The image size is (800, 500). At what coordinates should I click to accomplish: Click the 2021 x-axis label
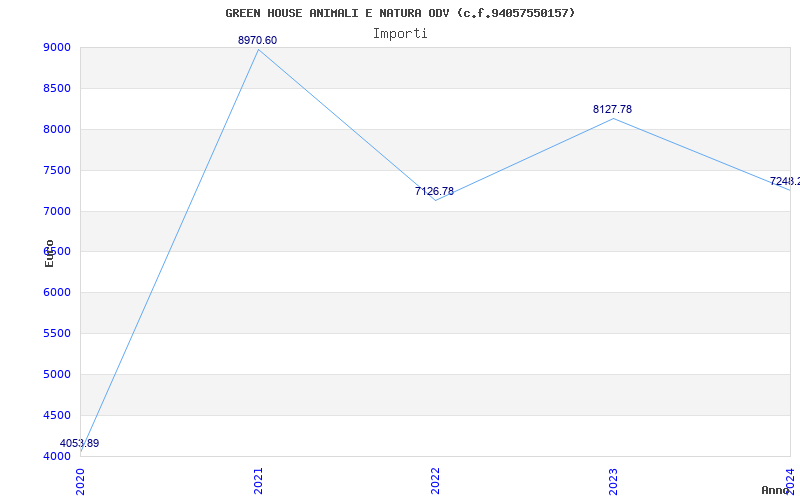(x=258, y=481)
